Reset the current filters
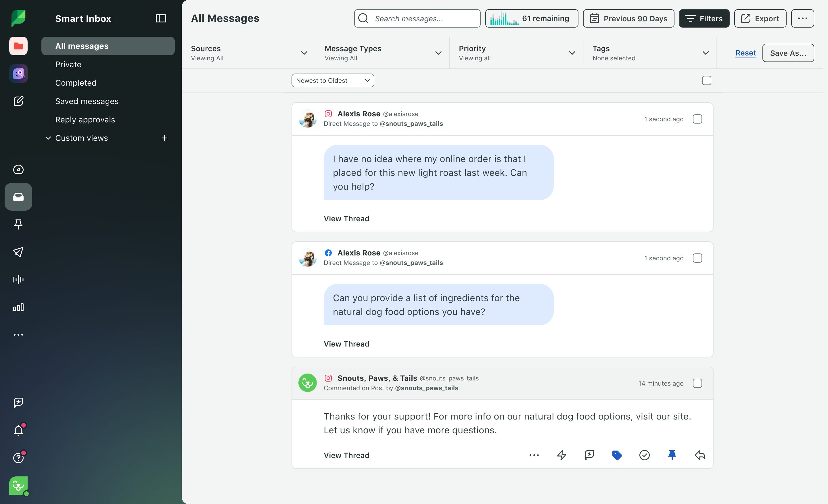Viewport: 828px width, 504px height. [745, 53]
